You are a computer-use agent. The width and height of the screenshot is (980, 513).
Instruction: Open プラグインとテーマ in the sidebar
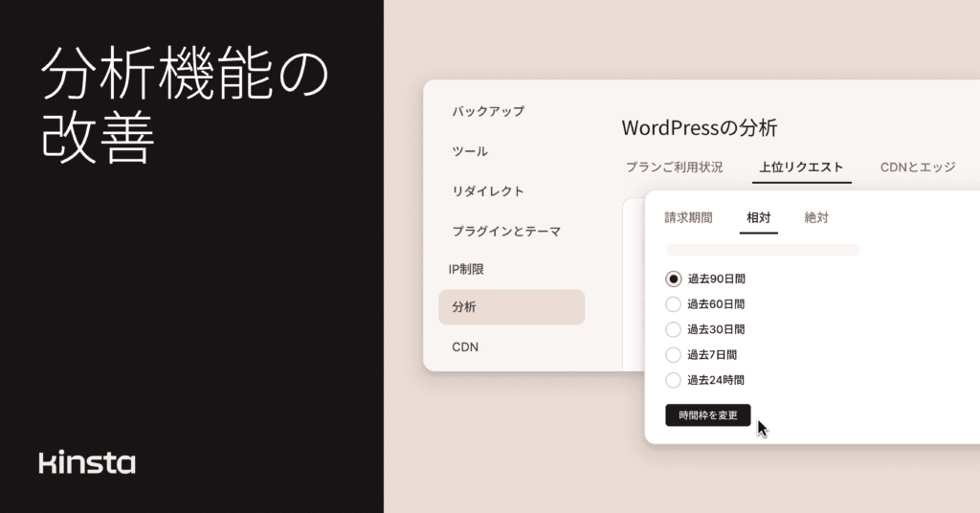point(506,232)
